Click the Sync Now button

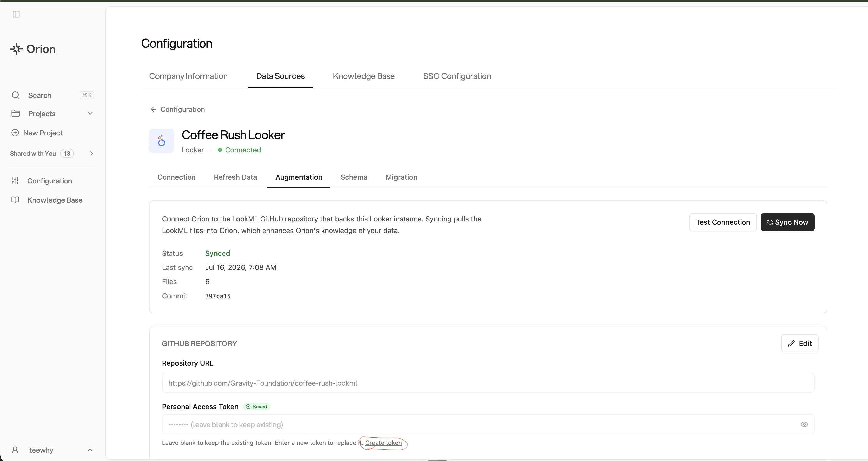click(787, 222)
